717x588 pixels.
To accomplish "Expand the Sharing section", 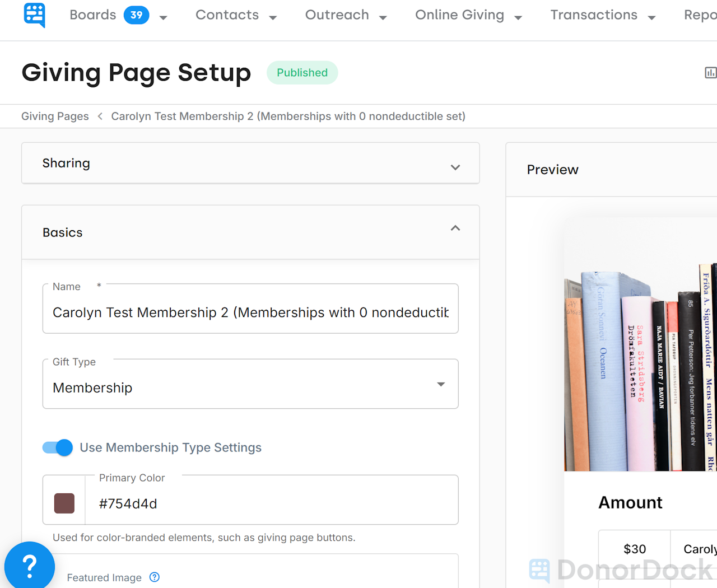I will [455, 167].
